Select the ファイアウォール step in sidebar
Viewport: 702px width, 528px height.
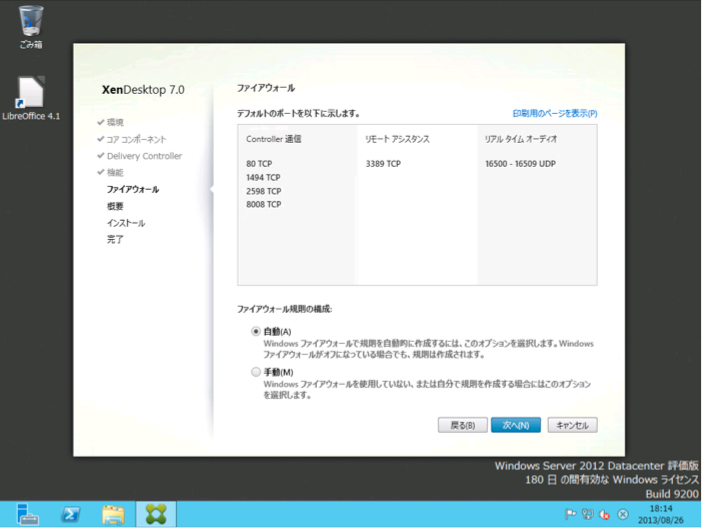pyautogui.click(x=133, y=189)
